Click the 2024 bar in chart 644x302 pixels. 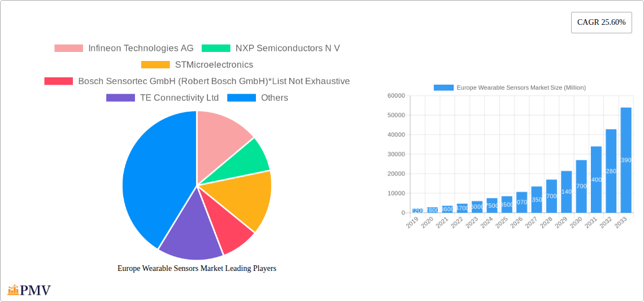point(491,205)
